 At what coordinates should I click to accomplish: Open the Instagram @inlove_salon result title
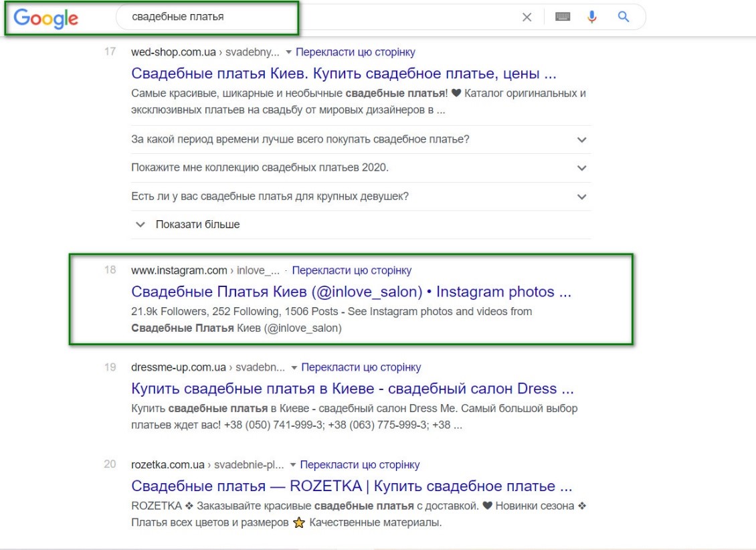(351, 292)
